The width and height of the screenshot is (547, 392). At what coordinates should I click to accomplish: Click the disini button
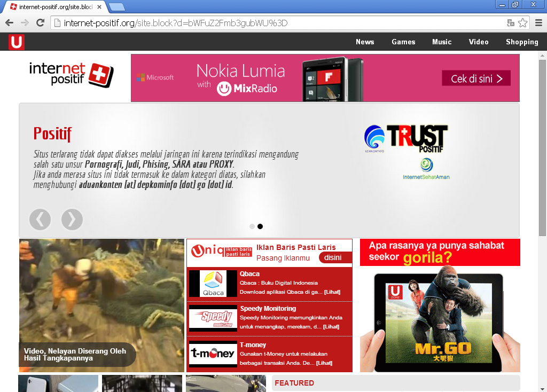tap(334, 258)
